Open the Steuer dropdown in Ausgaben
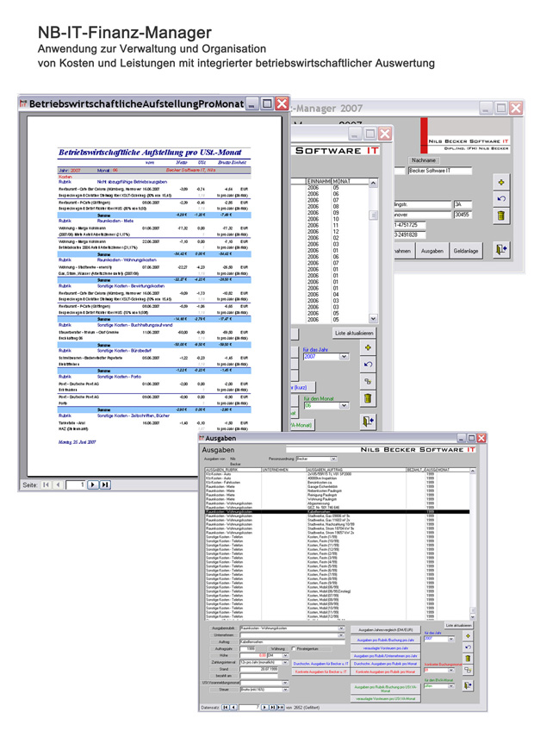Image resolution: width=534 pixels, height=756 pixels. coord(285,690)
